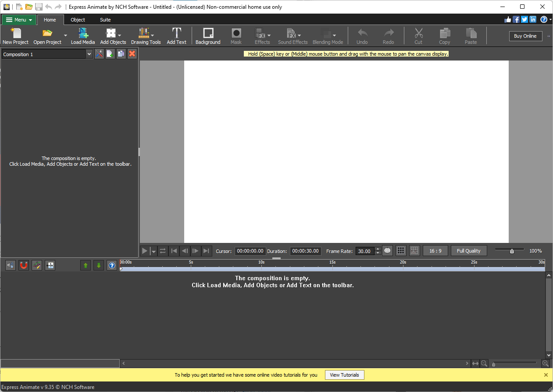
Task: Toggle timeline snapping magnet icon
Action: 24,265
